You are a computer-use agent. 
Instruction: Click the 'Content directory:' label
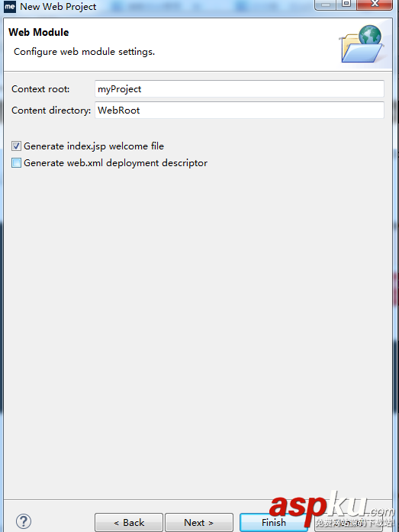tap(51, 111)
